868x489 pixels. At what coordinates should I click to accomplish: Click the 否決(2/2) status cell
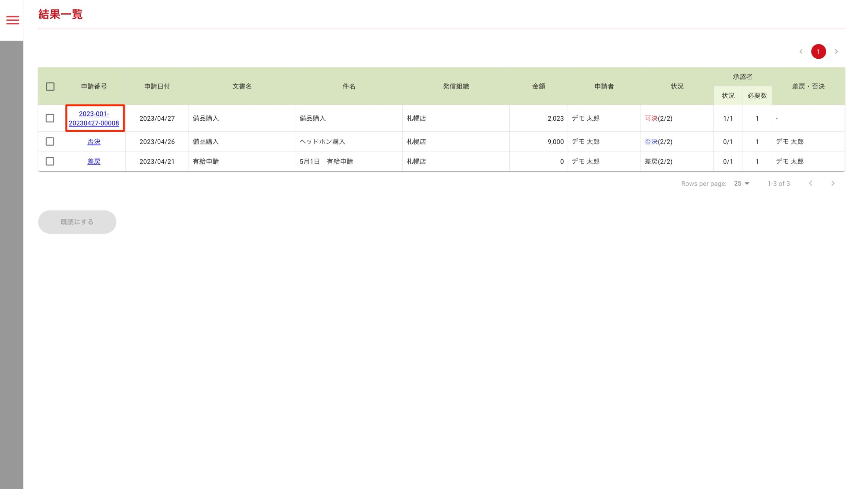point(658,142)
